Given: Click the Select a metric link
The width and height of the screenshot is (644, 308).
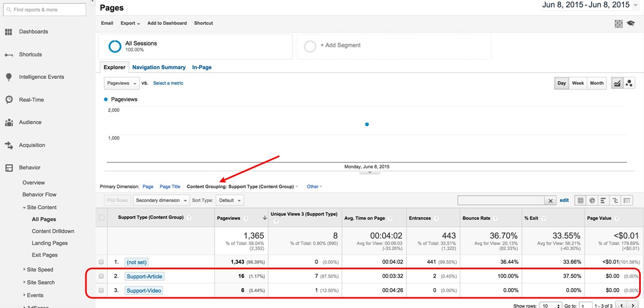Looking at the screenshot, I should pos(168,83).
